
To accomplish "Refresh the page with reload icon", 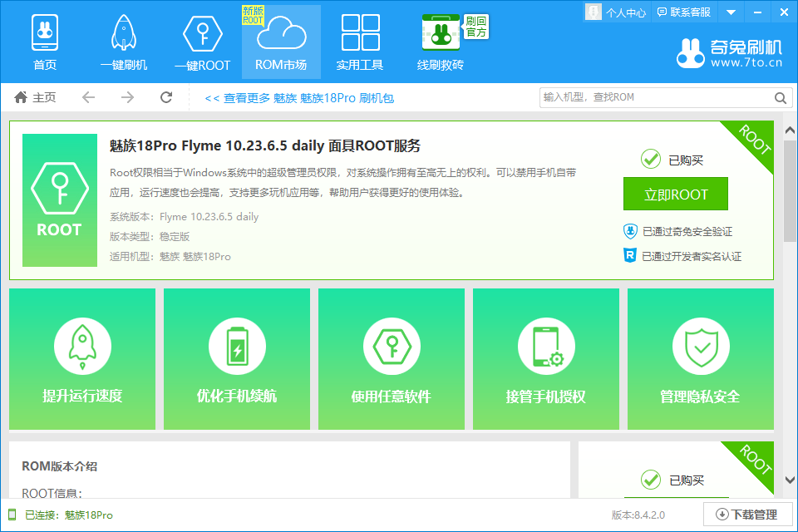I will tap(166, 97).
